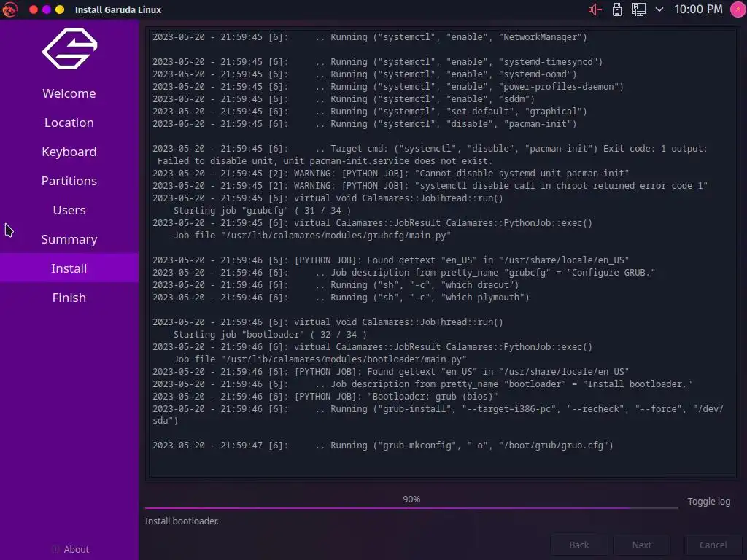The height and width of the screenshot is (560, 747).
Task: Open the pink user avatar icon
Action: pyautogui.click(x=738, y=9)
